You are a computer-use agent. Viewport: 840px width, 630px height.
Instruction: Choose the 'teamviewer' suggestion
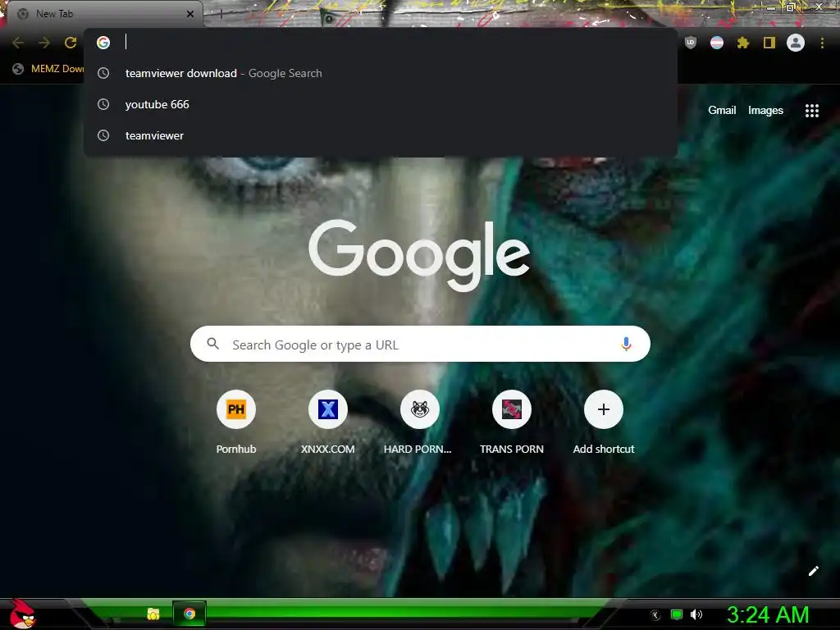coord(381,135)
